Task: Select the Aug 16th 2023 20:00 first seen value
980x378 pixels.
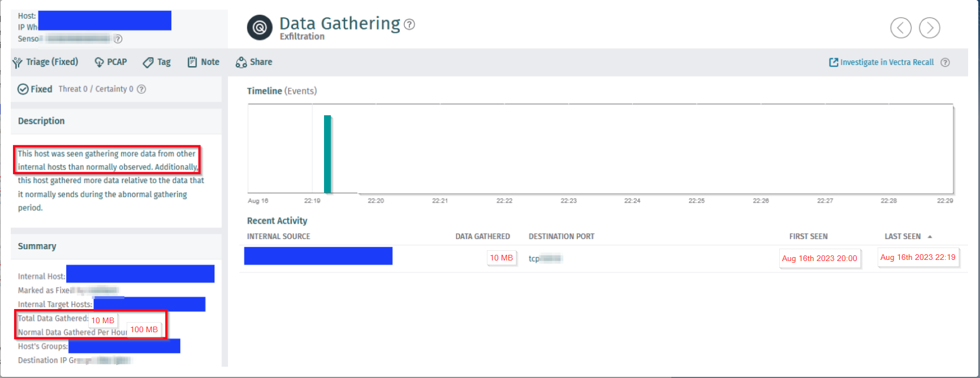Action: pos(819,258)
